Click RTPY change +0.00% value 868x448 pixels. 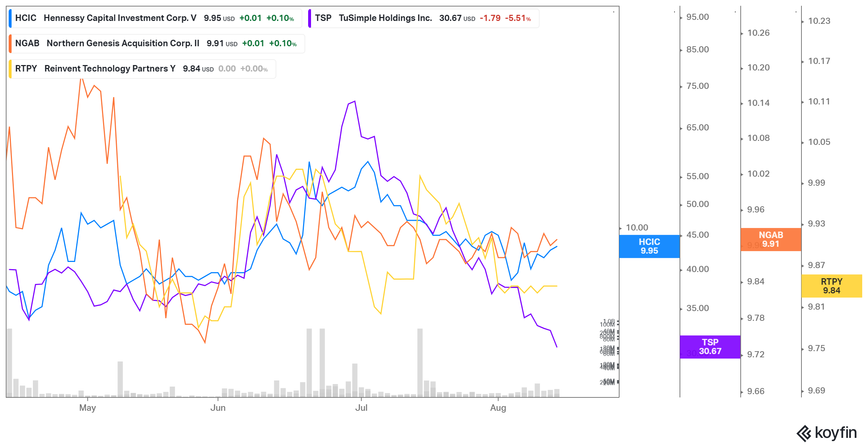254,69
